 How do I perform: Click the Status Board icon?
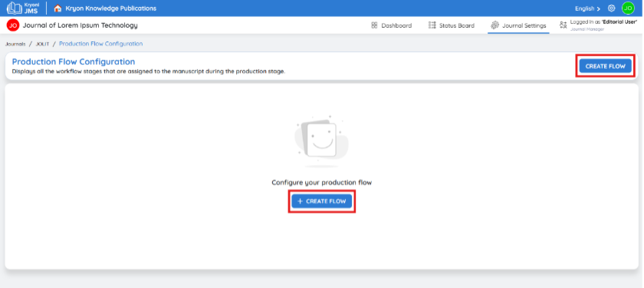click(x=432, y=25)
